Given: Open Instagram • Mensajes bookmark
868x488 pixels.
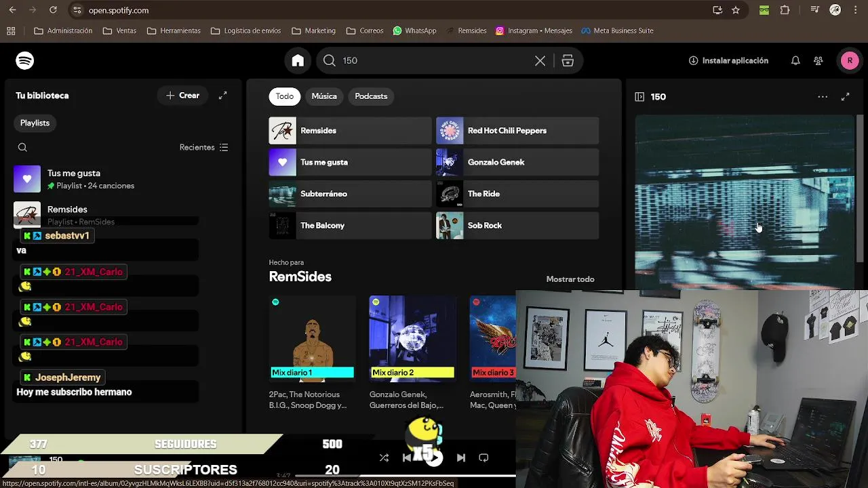Looking at the screenshot, I should (534, 30).
